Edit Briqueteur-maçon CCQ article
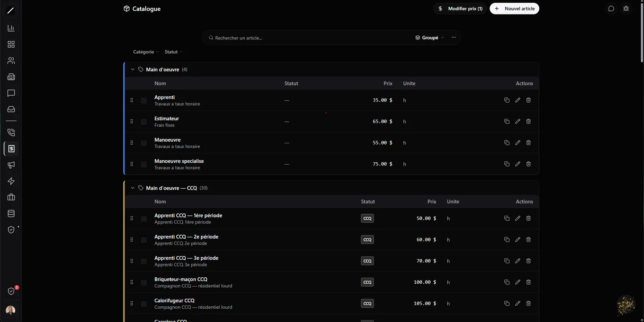This screenshot has height=322, width=644. point(518,282)
